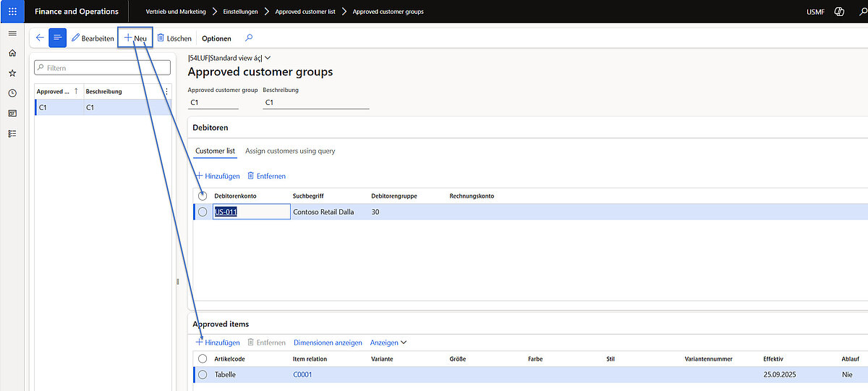Expand the Standard view dropdown
This screenshot has height=391, width=868.
tap(268, 58)
